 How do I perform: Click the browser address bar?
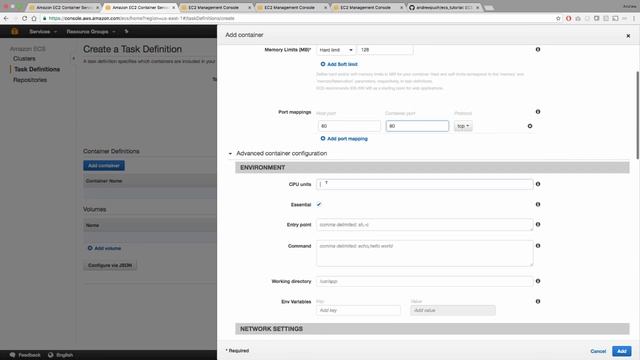(298, 18)
